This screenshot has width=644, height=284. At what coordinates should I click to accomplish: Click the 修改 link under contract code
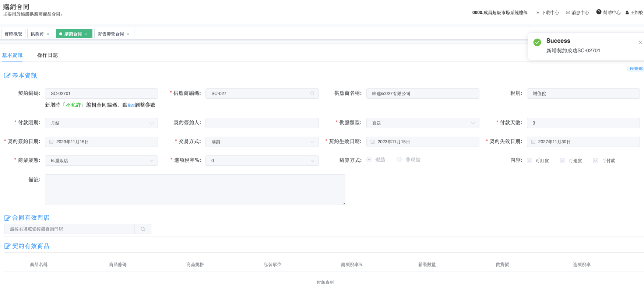click(131, 105)
